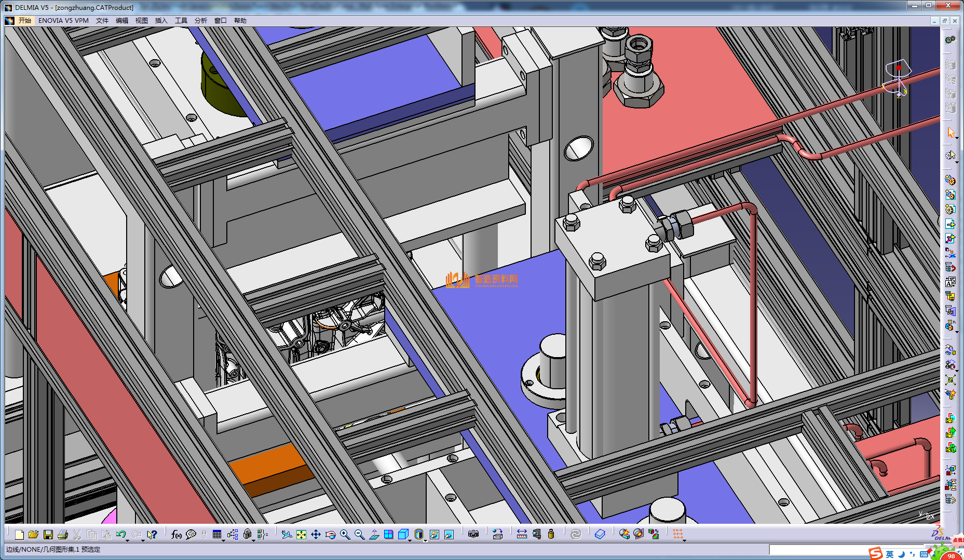Select the Zoom In magnifier tool
Screen dimensions: 964x560
pyautogui.click(x=345, y=535)
